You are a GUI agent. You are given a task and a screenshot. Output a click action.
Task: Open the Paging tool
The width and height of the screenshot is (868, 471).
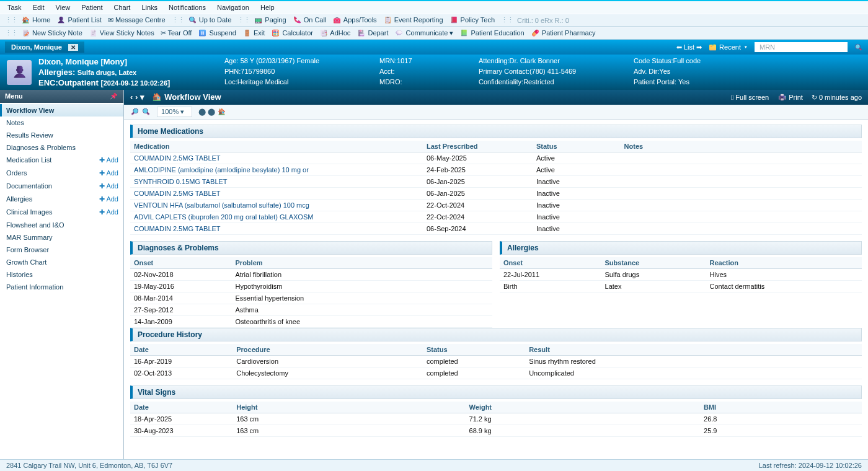click(270, 20)
